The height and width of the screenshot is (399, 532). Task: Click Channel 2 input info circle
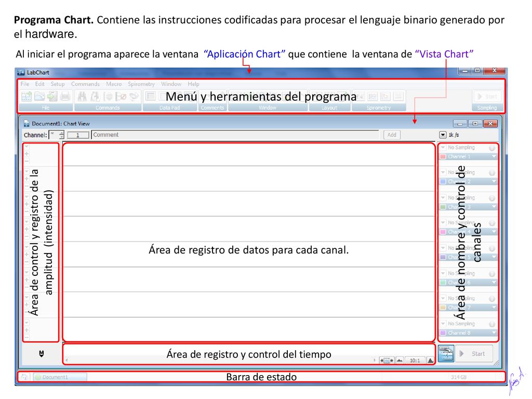coord(492,172)
